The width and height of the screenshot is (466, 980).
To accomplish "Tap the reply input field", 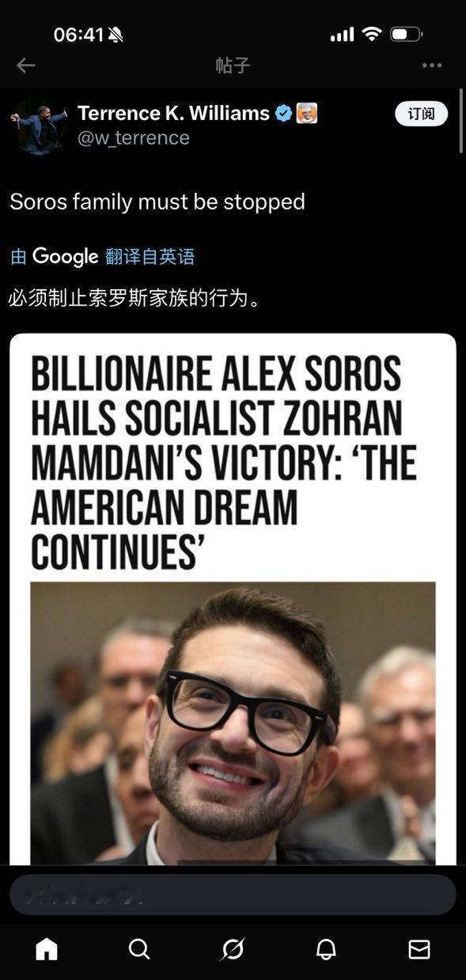I will (x=233, y=895).
